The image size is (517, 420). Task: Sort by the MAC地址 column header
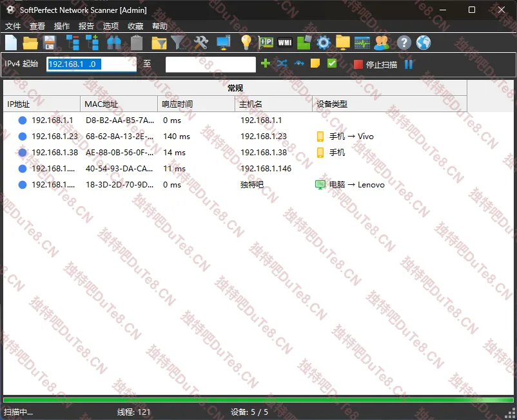click(119, 104)
